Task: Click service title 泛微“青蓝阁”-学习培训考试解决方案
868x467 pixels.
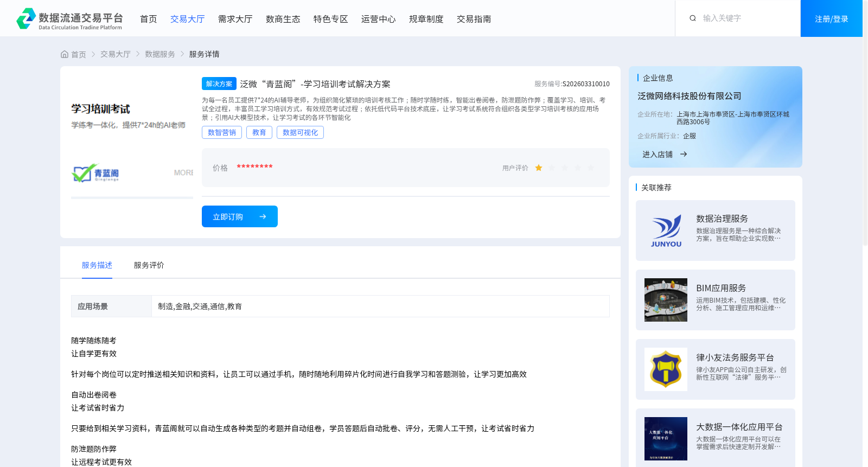Action: tap(315, 84)
